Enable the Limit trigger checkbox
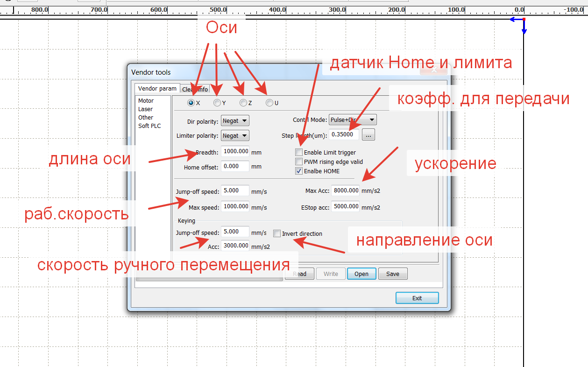 (299, 152)
